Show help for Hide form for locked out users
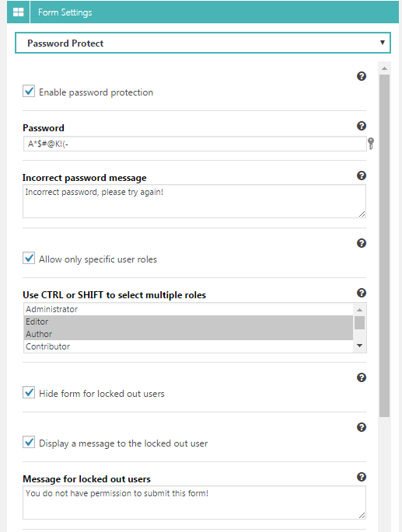This screenshot has width=402, height=532. [x=362, y=377]
